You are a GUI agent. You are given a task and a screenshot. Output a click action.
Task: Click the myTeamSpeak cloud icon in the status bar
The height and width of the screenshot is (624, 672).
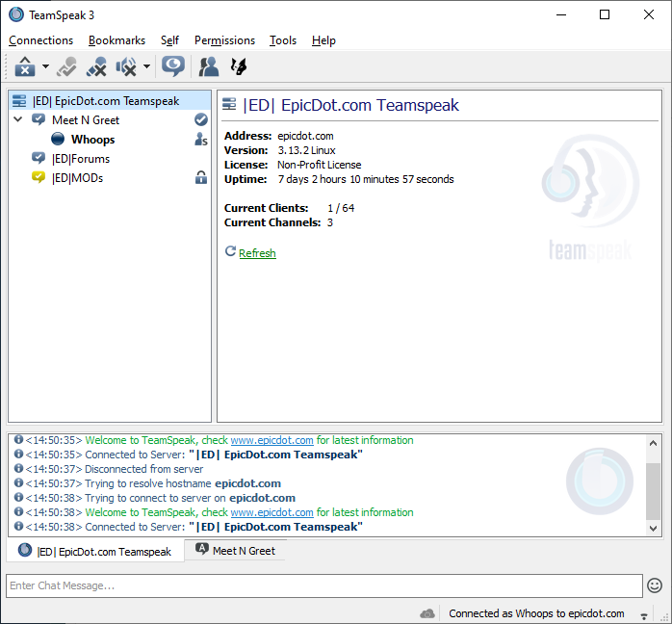[427, 613]
